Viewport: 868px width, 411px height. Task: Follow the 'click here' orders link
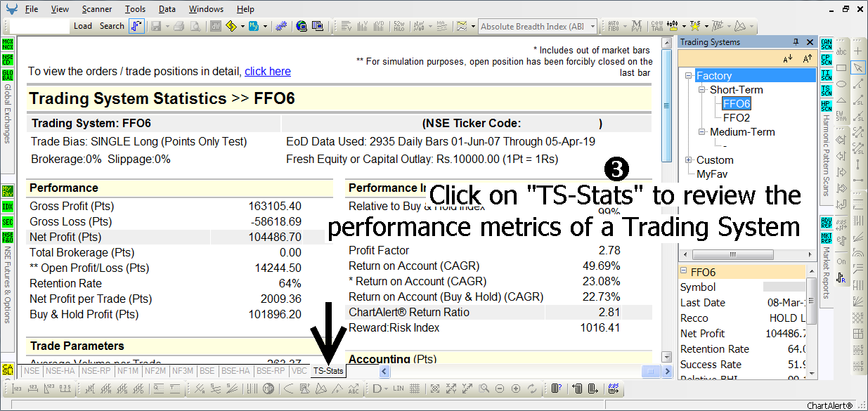268,71
